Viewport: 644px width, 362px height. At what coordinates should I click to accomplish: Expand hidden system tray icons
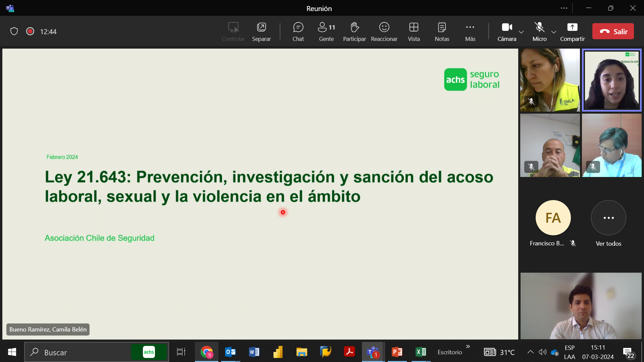click(x=531, y=352)
